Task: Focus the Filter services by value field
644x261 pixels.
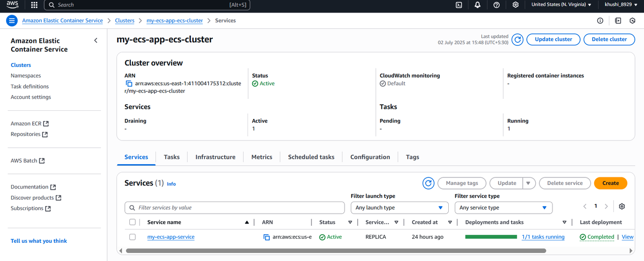Action: [x=234, y=208]
